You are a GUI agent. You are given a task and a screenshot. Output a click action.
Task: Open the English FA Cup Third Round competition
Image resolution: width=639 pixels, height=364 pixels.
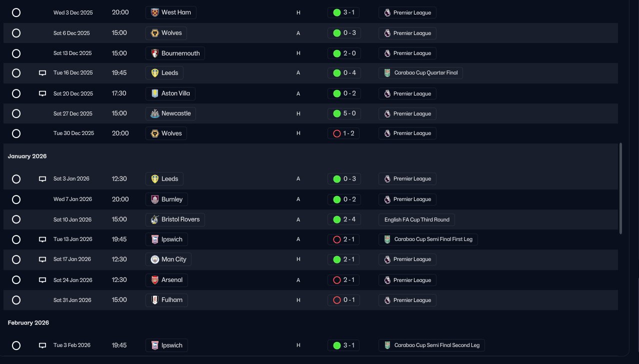pyautogui.click(x=416, y=219)
